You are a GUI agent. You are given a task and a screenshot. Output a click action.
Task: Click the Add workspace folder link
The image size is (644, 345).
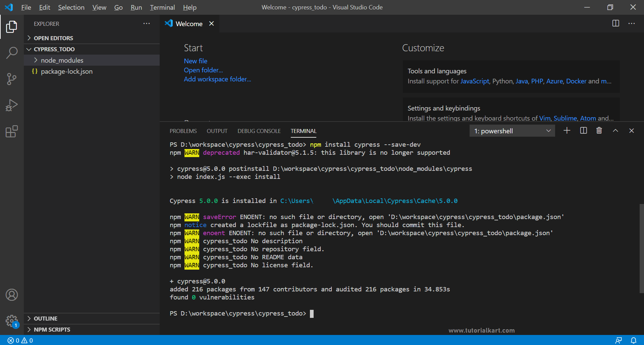[217, 79]
